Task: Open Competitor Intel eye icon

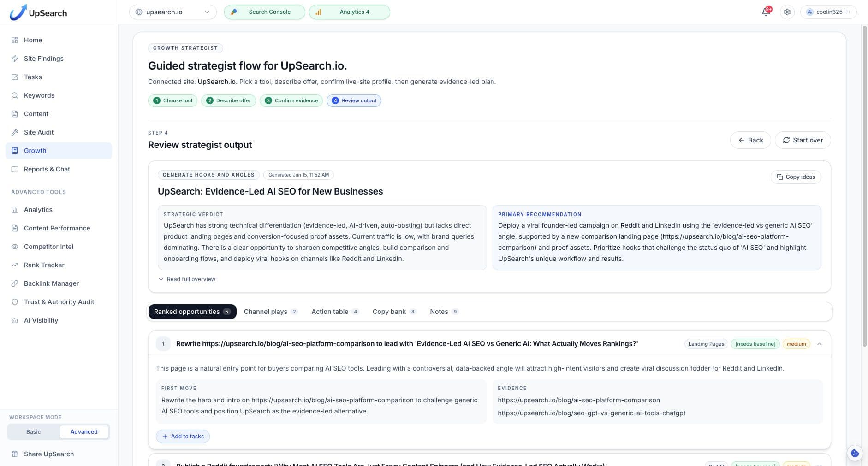Action: tap(15, 247)
